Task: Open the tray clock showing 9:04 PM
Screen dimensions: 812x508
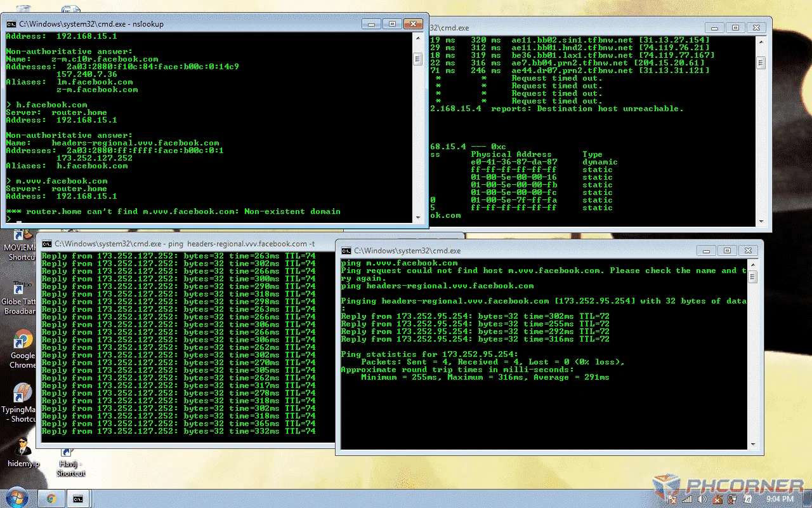Action: click(780, 499)
